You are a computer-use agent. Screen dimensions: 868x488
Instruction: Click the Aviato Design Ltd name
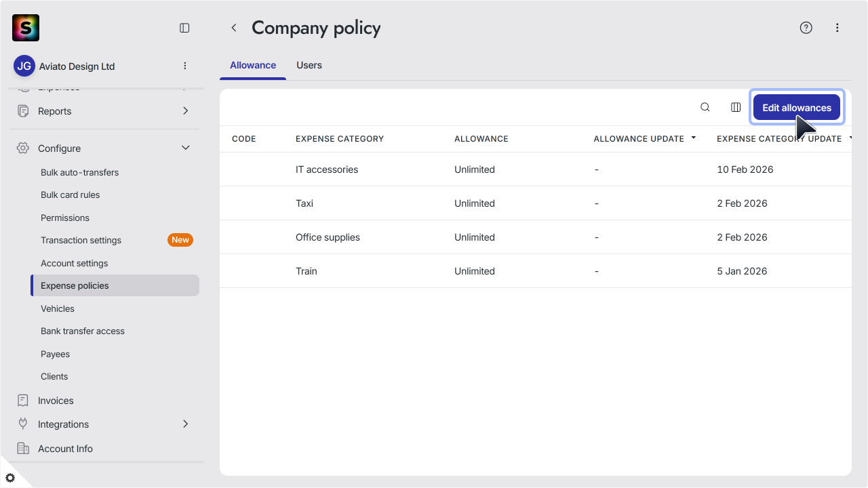77,66
